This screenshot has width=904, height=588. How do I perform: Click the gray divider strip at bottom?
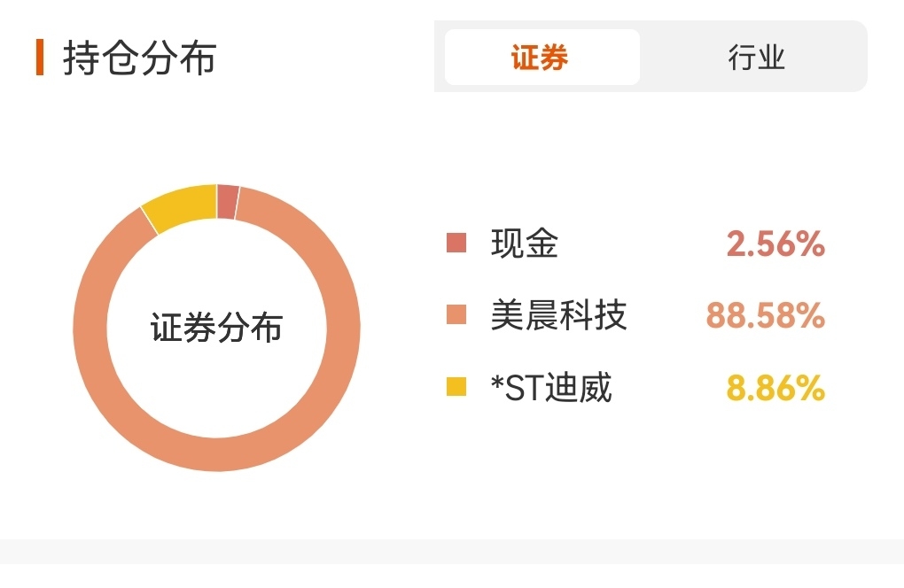[x=452, y=551]
